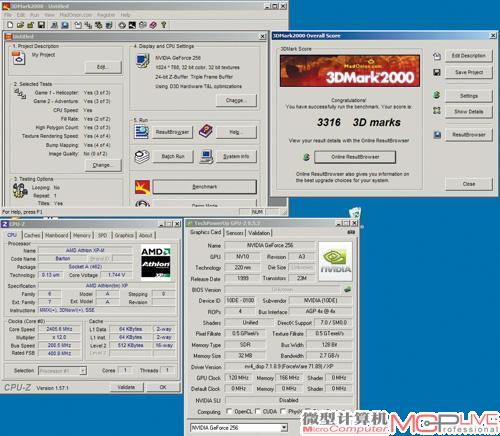Click the AMD Athlon logo in CPU-Z
500x436 pixels.
click(156, 262)
